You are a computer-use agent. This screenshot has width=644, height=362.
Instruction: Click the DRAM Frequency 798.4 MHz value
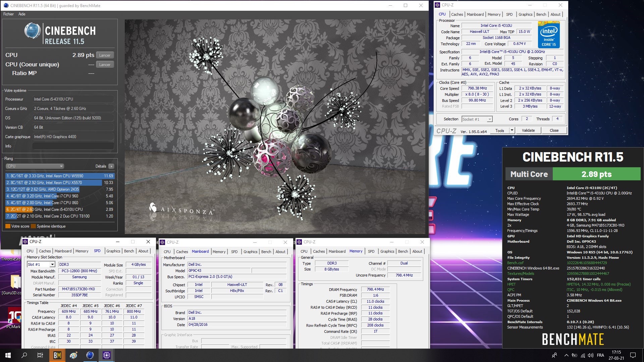375,290
